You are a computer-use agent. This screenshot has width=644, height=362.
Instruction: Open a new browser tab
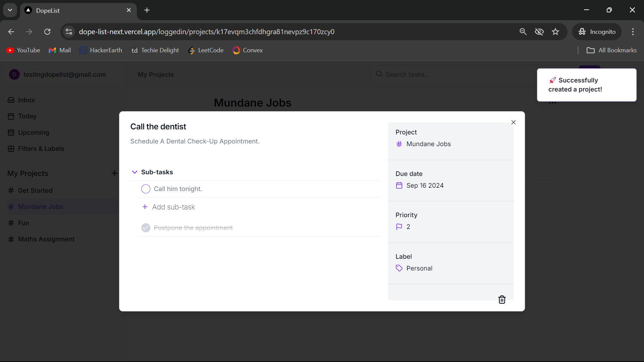tap(147, 10)
